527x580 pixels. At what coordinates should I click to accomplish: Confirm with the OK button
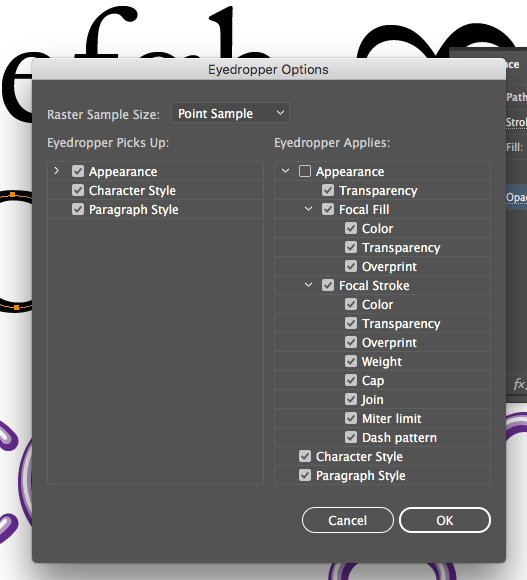click(445, 520)
